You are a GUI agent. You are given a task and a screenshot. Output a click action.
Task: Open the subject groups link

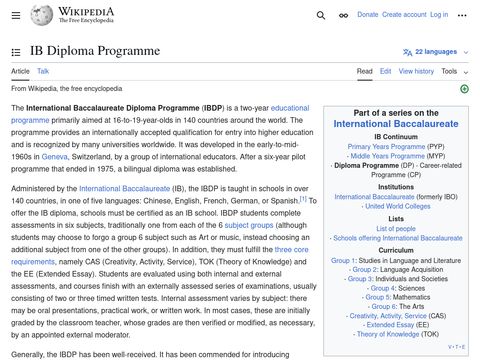(249, 225)
